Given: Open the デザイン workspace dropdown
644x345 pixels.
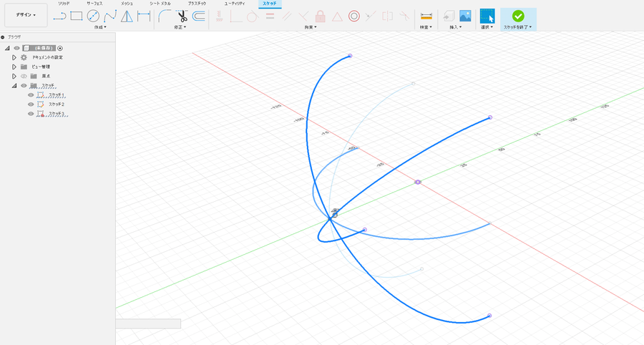Looking at the screenshot, I should [26, 15].
